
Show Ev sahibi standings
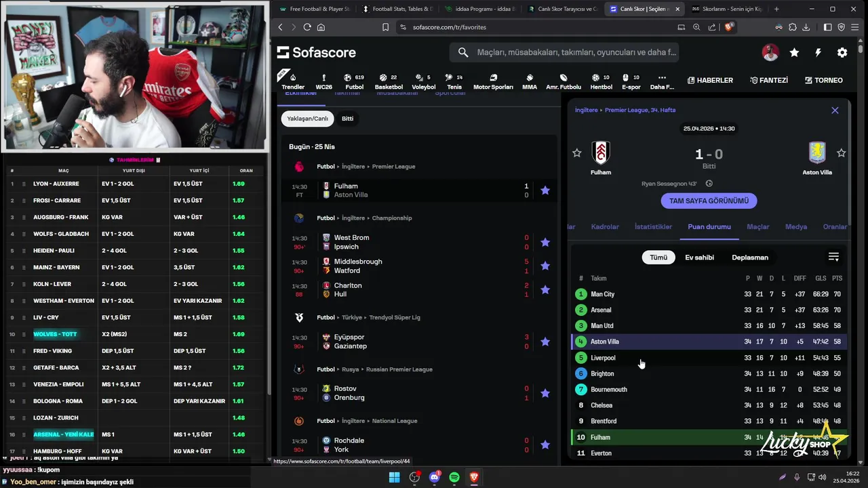699,258
